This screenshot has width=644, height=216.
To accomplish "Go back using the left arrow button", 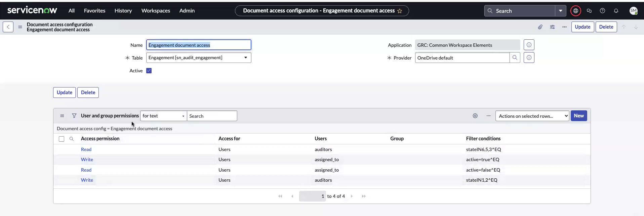I will pos(8,27).
